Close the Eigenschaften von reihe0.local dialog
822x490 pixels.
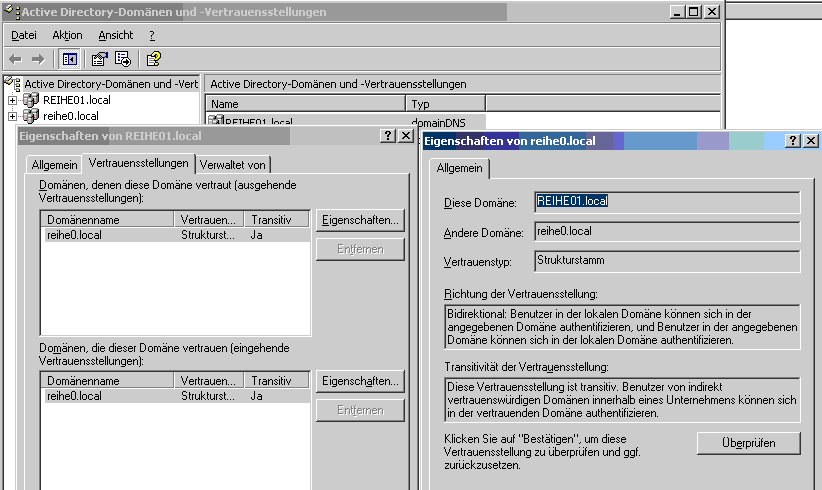tap(810, 140)
